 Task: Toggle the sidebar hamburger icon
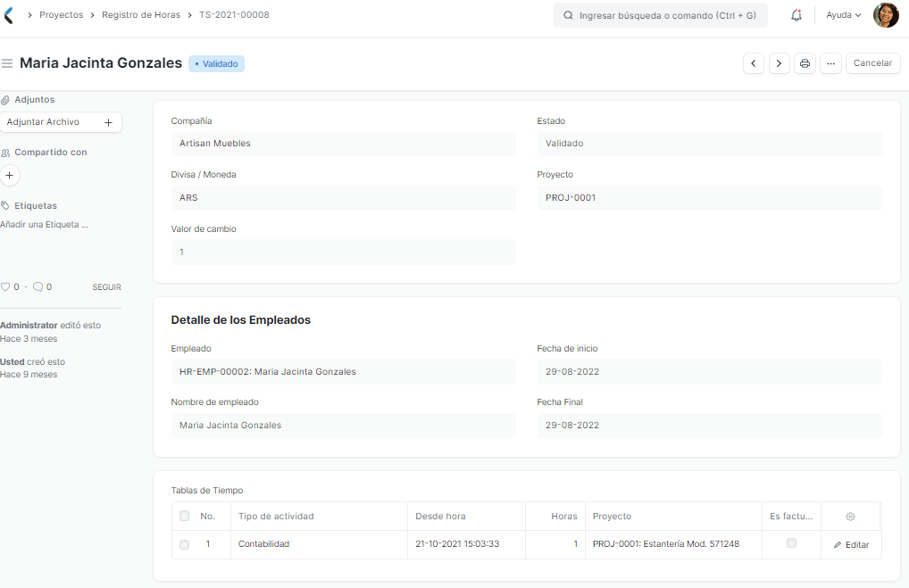tap(7, 63)
